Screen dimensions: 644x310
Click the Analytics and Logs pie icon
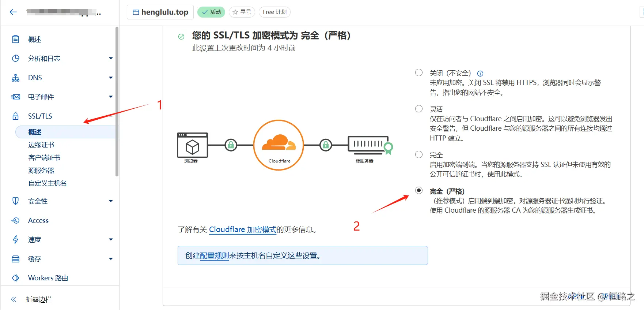(x=15, y=58)
